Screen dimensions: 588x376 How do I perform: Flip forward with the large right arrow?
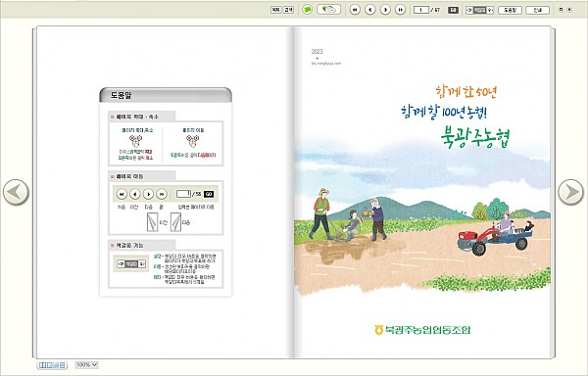coord(570,192)
